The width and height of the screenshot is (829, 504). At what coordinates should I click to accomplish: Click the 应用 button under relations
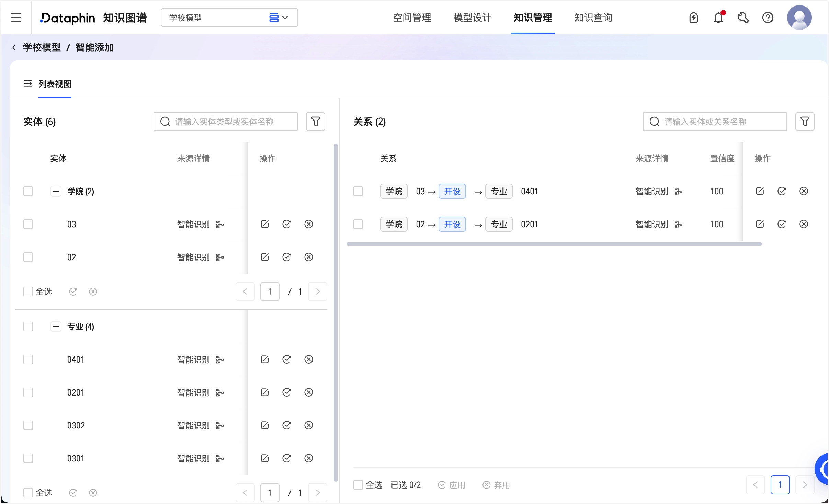(451, 485)
